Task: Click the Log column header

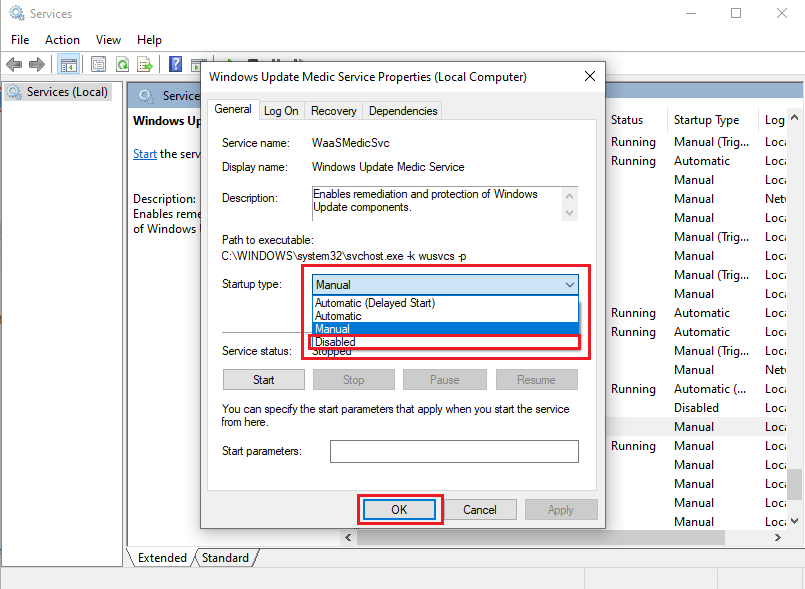Action: [x=773, y=120]
